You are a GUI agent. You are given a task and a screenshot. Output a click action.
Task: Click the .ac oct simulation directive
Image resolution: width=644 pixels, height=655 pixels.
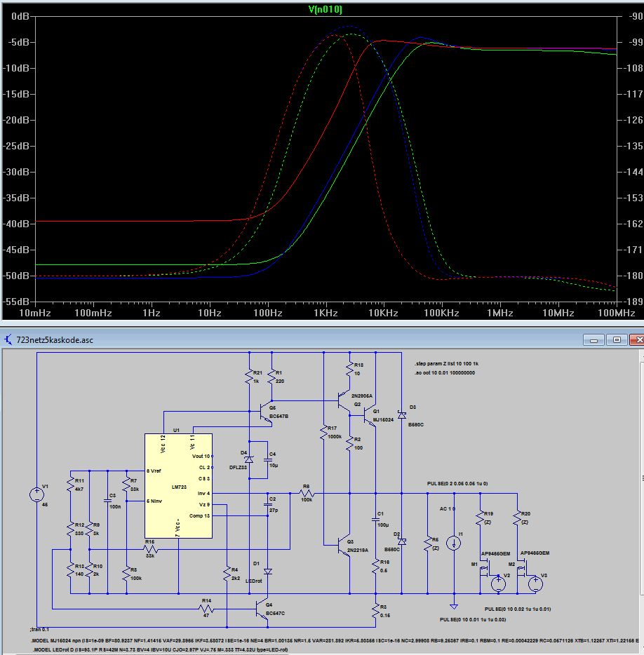[445, 372]
